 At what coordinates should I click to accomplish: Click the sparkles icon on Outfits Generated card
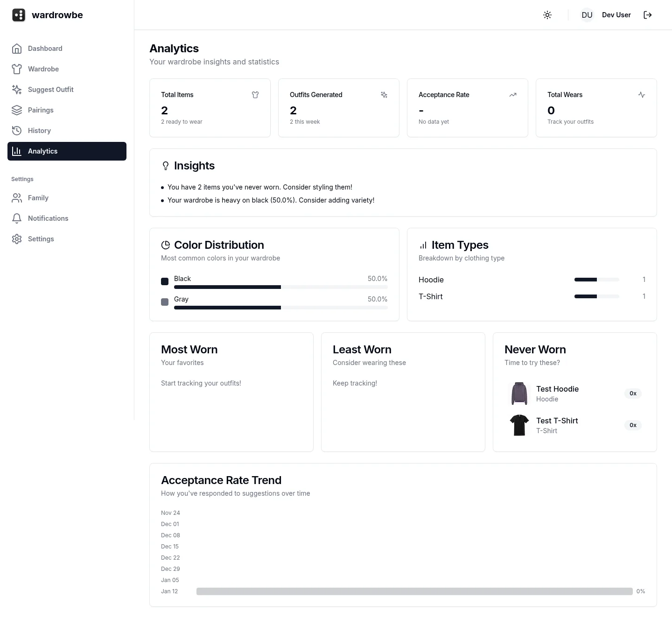384,95
